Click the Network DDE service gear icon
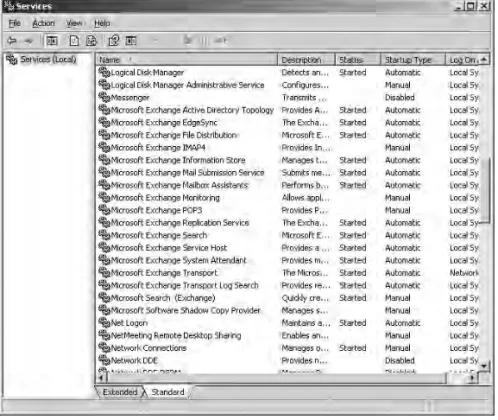 coord(104,360)
